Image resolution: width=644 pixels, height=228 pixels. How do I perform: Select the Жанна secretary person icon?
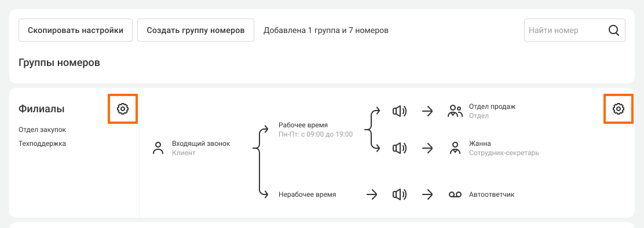click(455, 148)
